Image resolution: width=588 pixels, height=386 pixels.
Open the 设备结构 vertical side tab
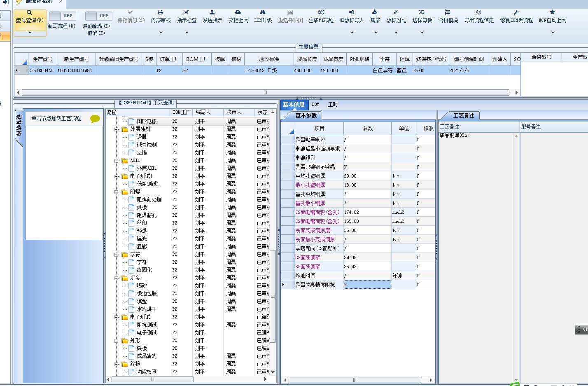coord(19,125)
